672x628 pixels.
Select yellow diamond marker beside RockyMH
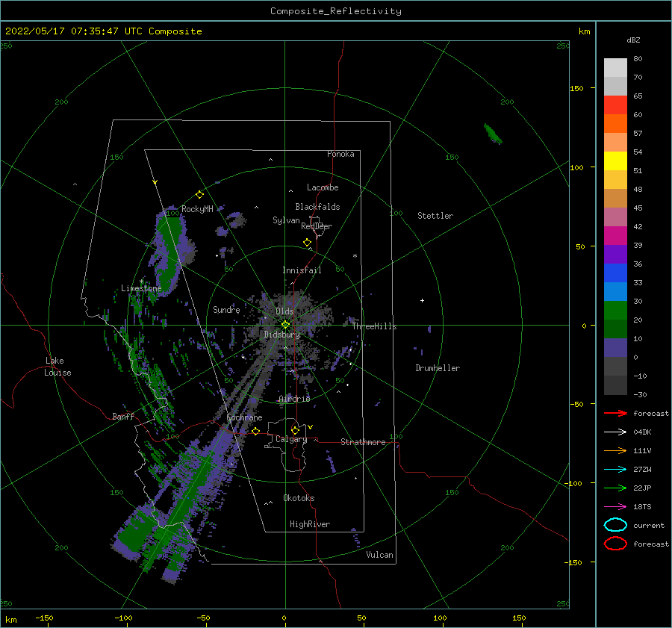(199, 195)
